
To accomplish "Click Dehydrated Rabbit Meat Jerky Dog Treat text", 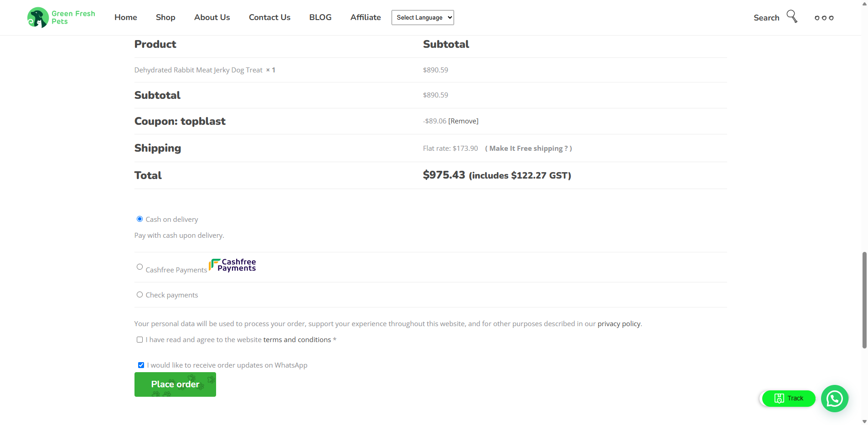I will point(198,70).
